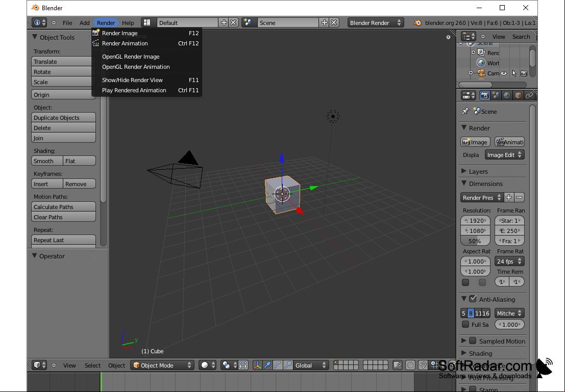This screenshot has height=392, width=565.
Task: Select the Object properties cube tab
Action: pyautogui.click(x=518, y=95)
